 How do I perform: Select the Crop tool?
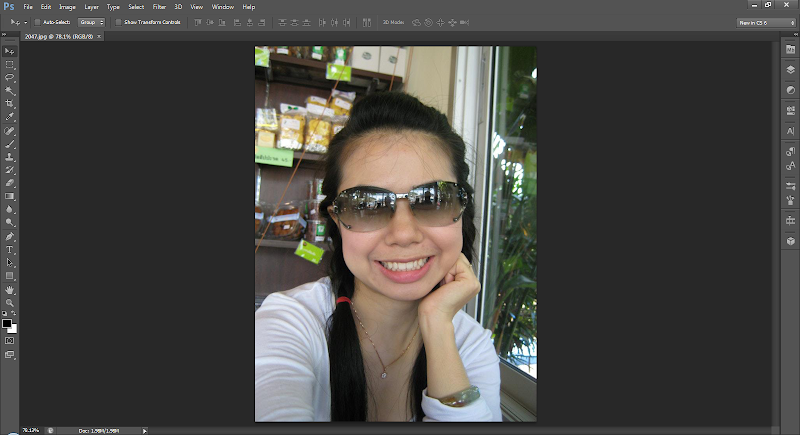(x=10, y=104)
